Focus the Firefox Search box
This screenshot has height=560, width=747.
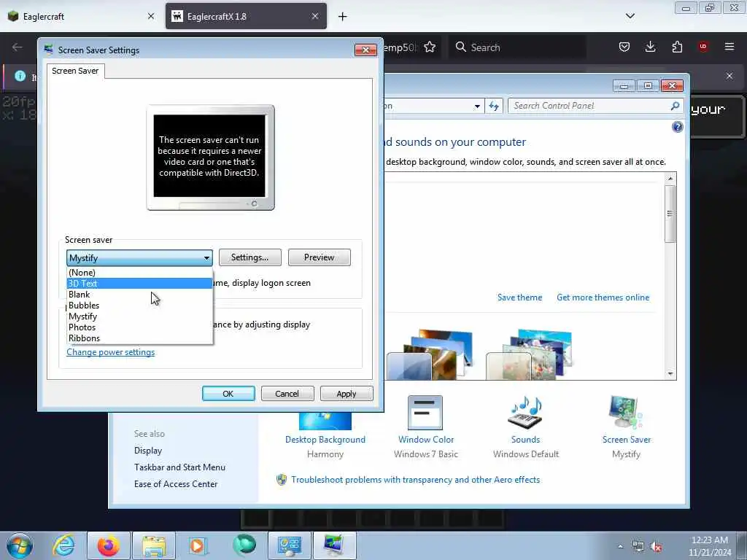tap(517, 47)
